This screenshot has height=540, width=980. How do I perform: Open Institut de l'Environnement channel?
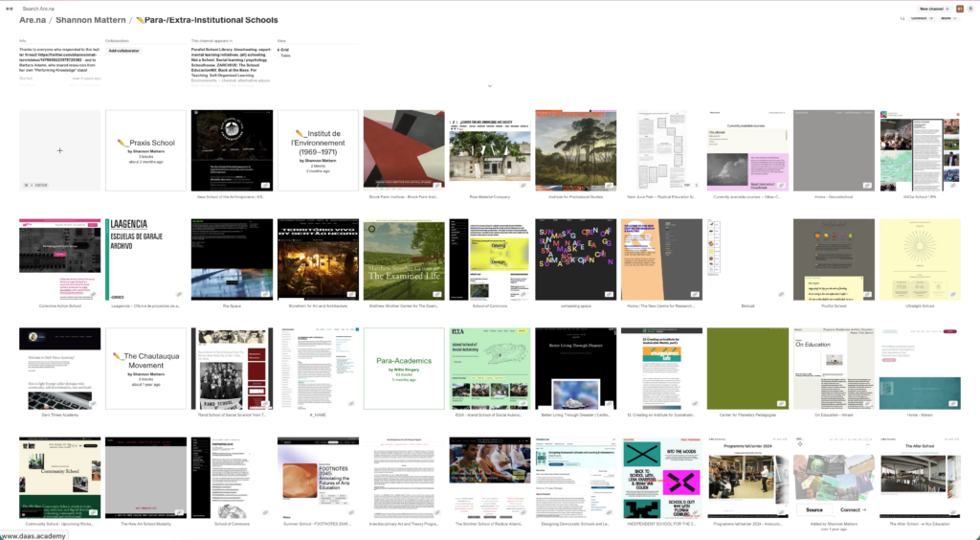pyautogui.click(x=318, y=150)
